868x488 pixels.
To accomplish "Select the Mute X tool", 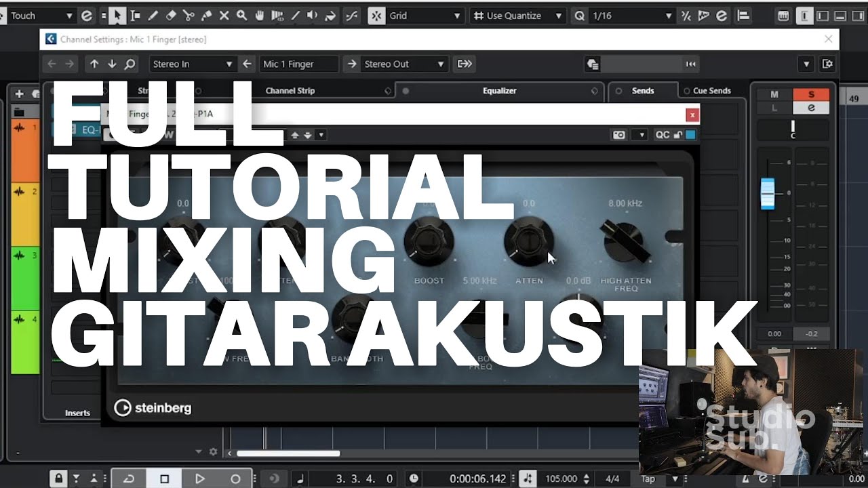I will pyautogui.click(x=224, y=16).
